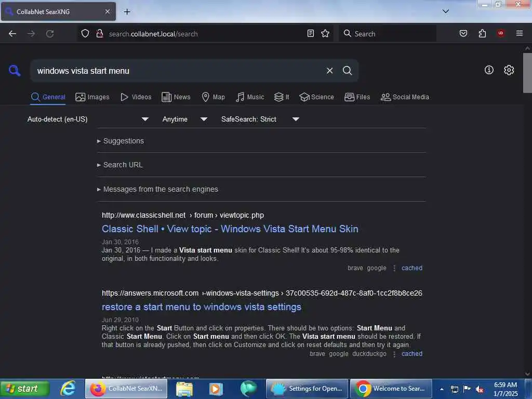Switch to It category
This screenshot has height=399, width=532.
pyautogui.click(x=282, y=97)
